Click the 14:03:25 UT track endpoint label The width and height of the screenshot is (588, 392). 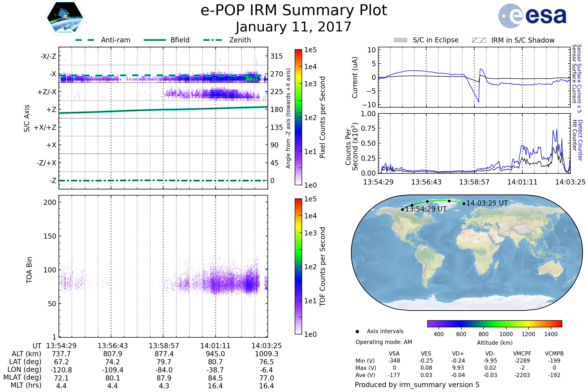pos(487,203)
